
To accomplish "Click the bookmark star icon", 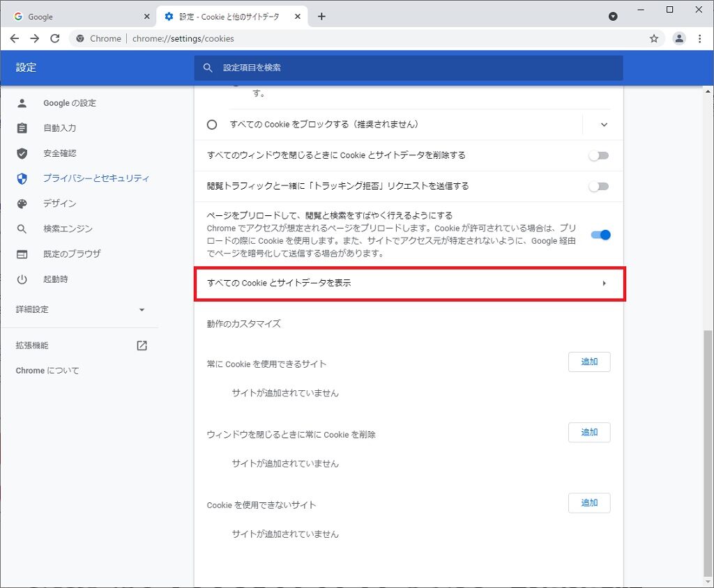I will tap(653, 39).
